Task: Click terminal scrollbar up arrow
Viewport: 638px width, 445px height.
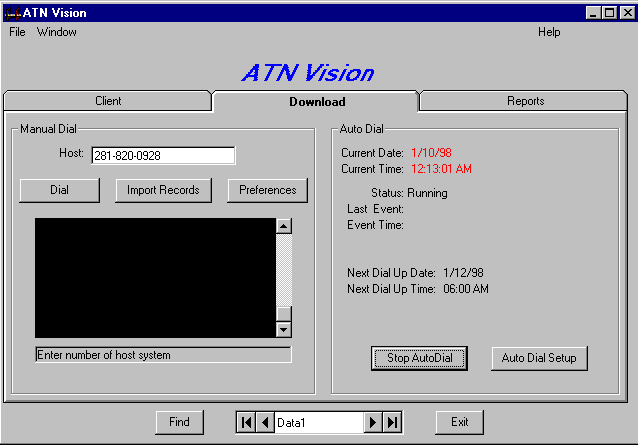Action: [x=284, y=226]
